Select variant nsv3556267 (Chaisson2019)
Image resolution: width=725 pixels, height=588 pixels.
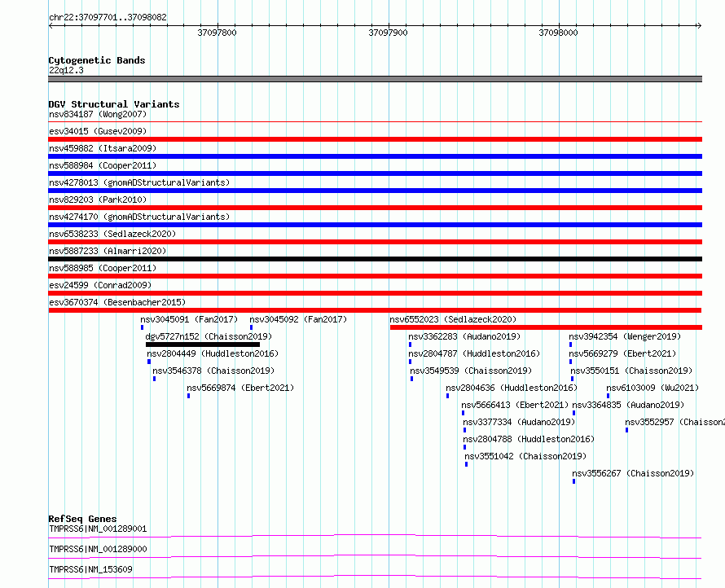click(x=633, y=473)
